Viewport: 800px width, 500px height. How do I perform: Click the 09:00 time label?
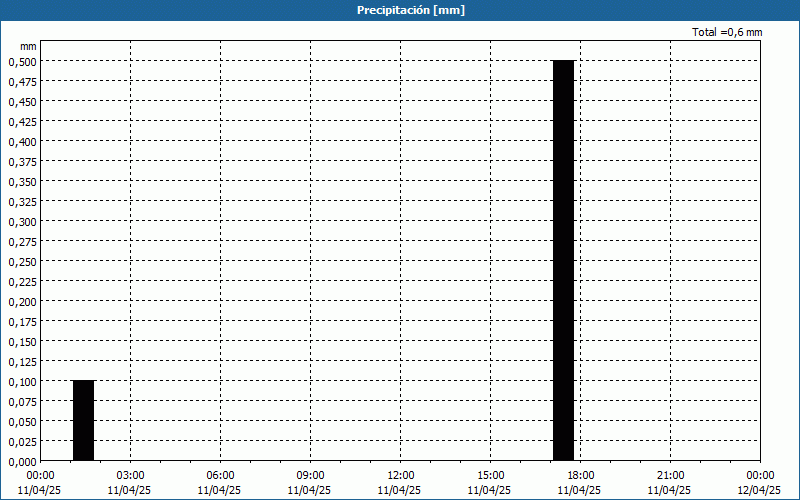pyautogui.click(x=310, y=476)
